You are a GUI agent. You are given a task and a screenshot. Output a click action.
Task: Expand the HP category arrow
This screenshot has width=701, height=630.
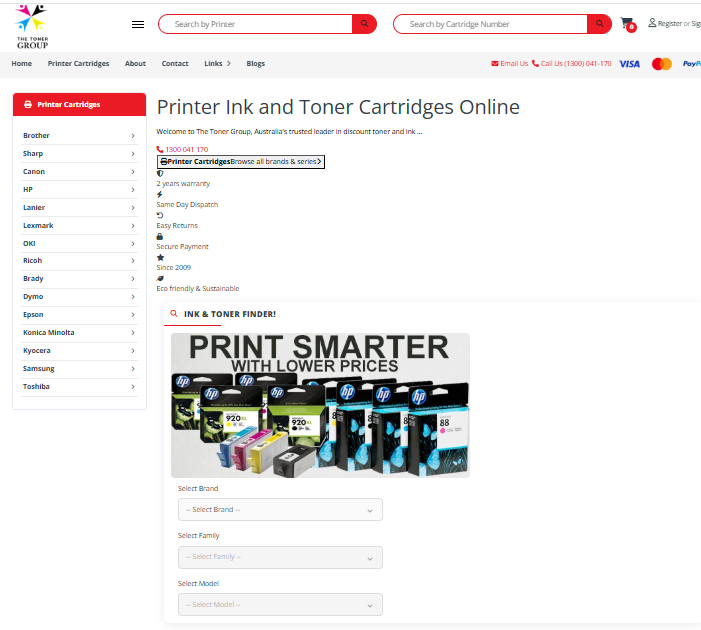pos(133,190)
